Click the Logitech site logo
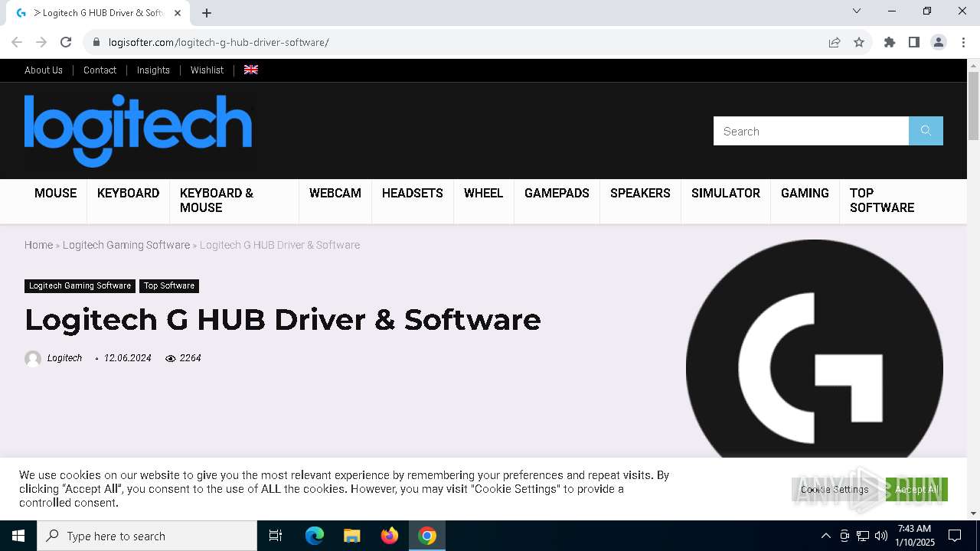Image resolution: width=980 pixels, height=551 pixels. (x=138, y=130)
